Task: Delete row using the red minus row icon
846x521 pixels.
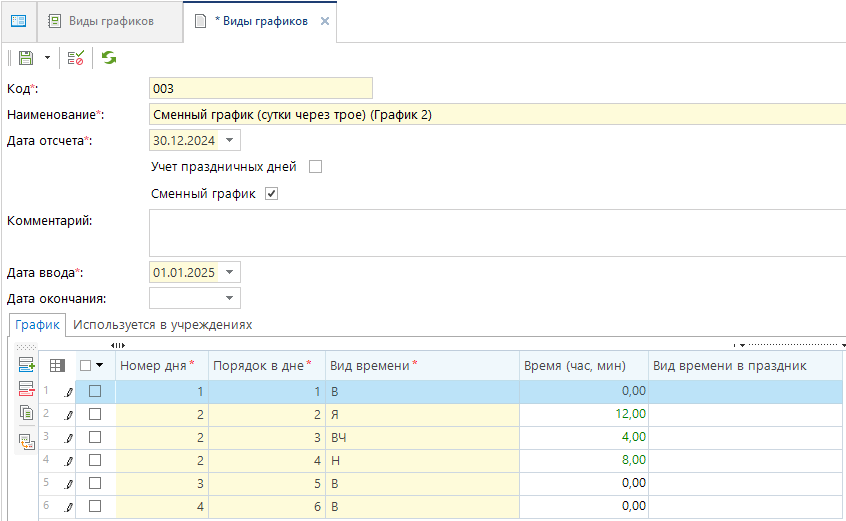Action: pos(26,389)
